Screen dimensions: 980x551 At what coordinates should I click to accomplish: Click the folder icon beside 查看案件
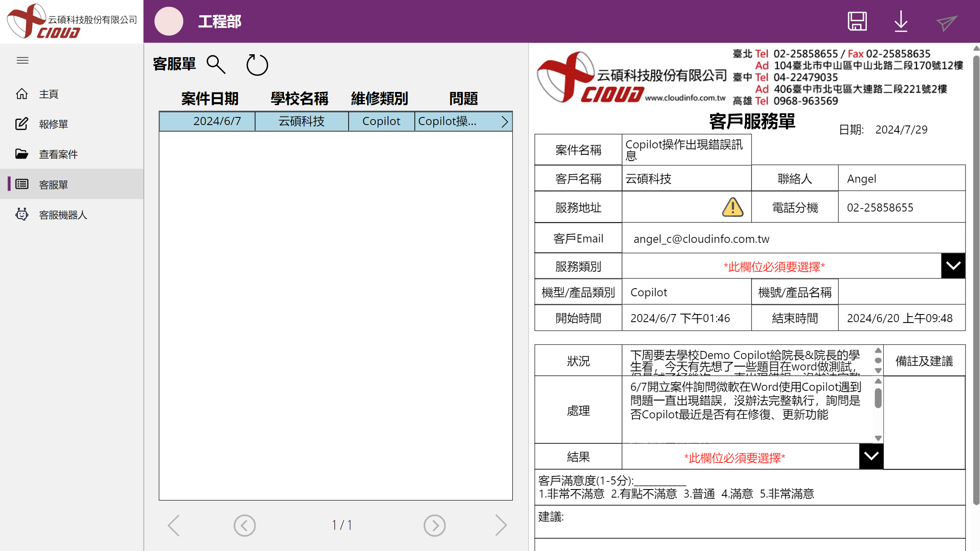point(22,154)
